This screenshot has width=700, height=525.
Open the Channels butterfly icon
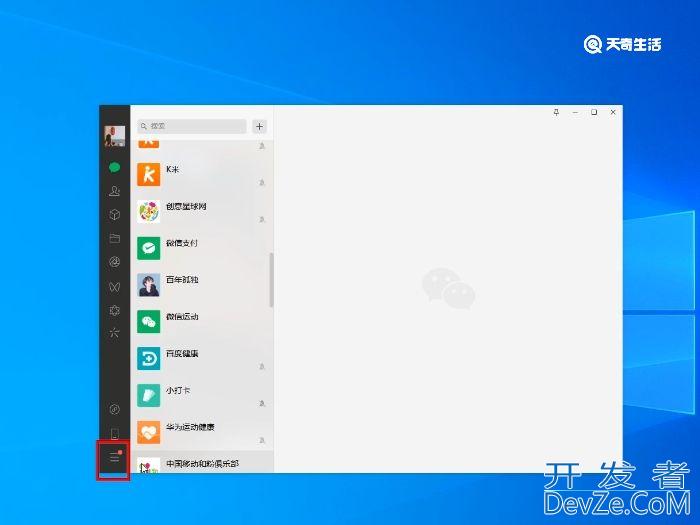[115, 286]
